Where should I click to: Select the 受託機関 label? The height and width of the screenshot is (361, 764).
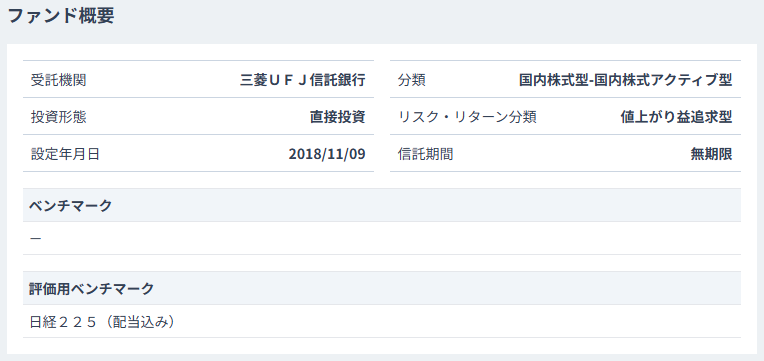pos(58,80)
